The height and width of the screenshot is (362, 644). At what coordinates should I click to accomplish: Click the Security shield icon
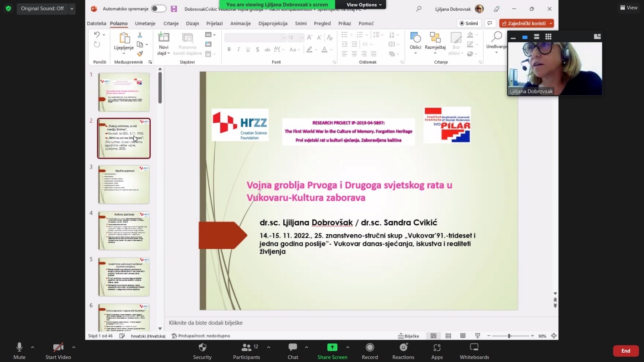pos(202,347)
